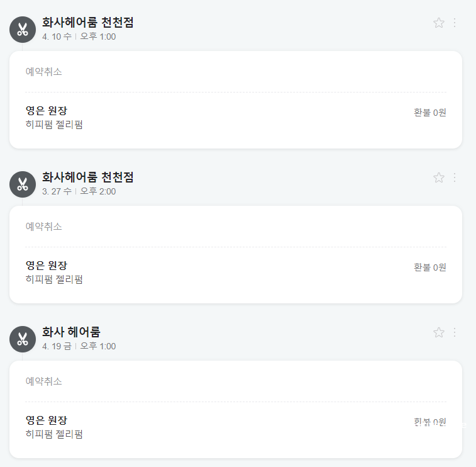Image resolution: width=476 pixels, height=467 pixels.
Task: Click 히피펌 젤리펌 in the 3. 27 card
Action: [54, 279]
